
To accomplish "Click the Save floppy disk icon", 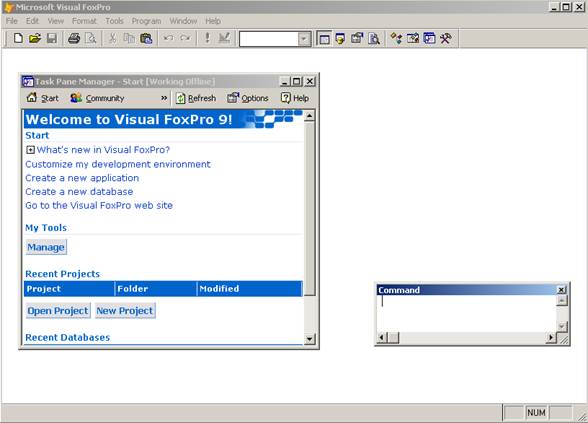I will point(51,38).
